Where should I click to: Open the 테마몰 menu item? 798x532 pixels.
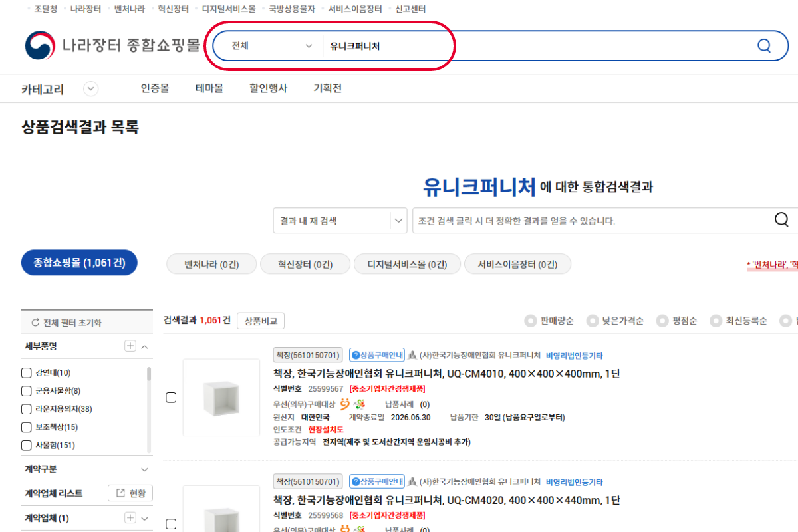pyautogui.click(x=209, y=88)
